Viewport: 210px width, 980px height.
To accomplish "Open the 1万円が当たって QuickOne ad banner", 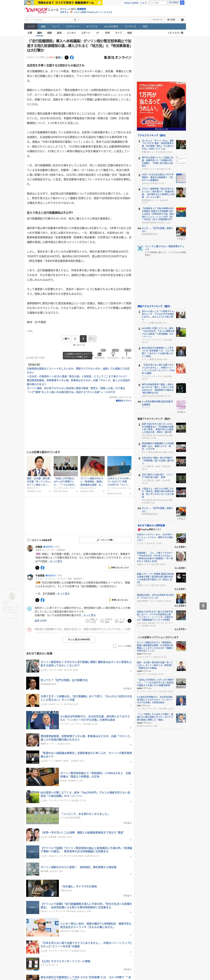I will 161,106.
